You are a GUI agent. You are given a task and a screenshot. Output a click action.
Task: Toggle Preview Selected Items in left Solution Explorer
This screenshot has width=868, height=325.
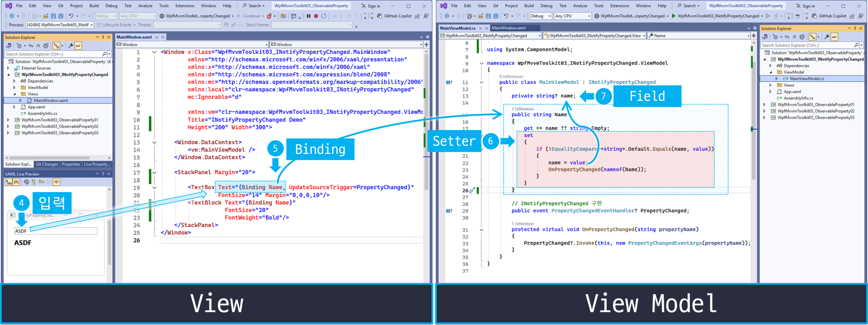78,45
